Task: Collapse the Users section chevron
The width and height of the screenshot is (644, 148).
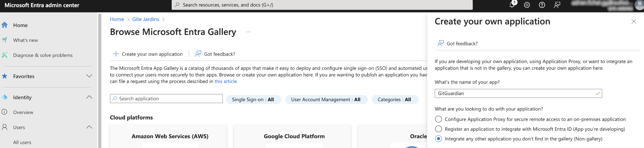Action: tap(89, 127)
